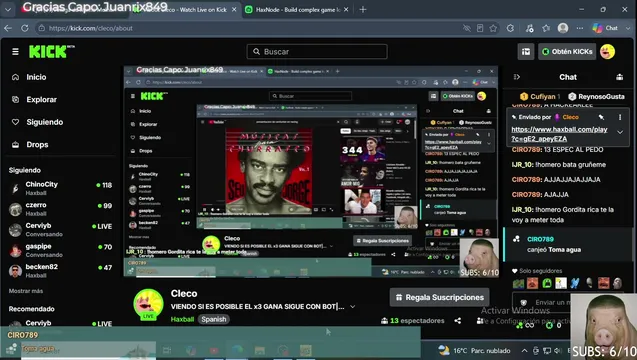Open the haxball.com/play link in pinned message
637x360 pixels.
pos(559,134)
